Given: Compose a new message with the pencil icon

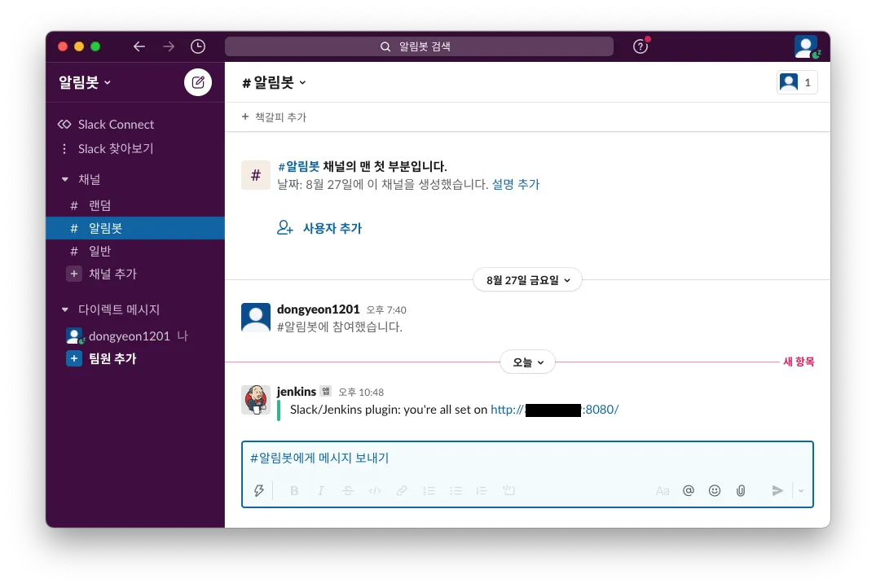Looking at the screenshot, I should [198, 82].
